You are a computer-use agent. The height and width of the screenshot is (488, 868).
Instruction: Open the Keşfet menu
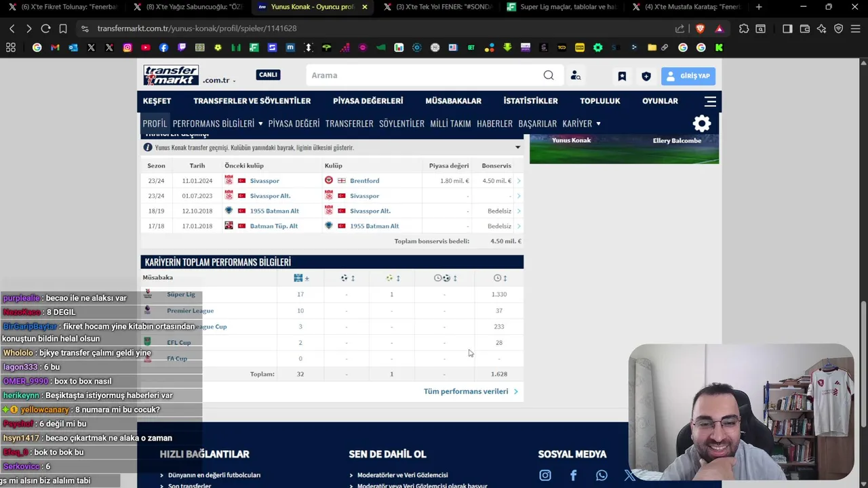[157, 101]
